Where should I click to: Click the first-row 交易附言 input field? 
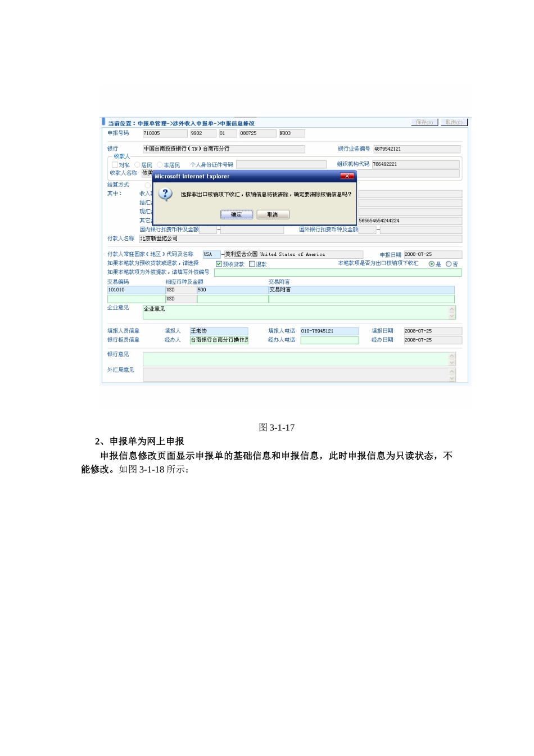pyautogui.click(x=361, y=290)
